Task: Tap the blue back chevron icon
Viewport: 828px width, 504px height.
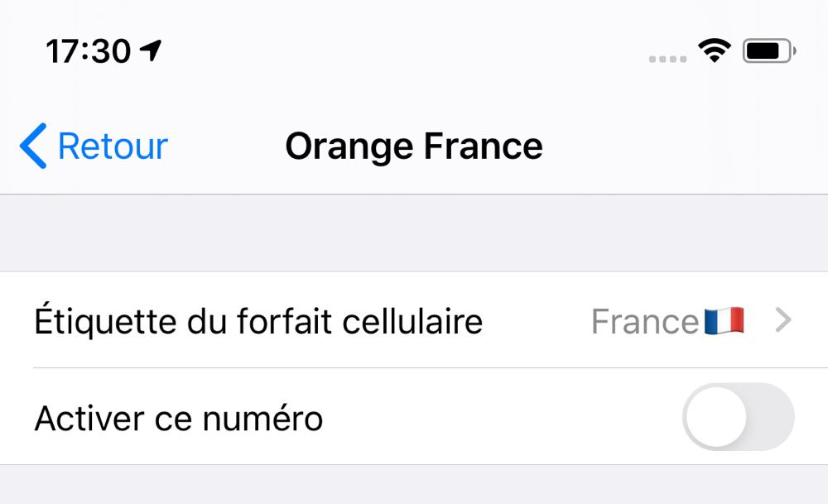Action: pos(33,146)
